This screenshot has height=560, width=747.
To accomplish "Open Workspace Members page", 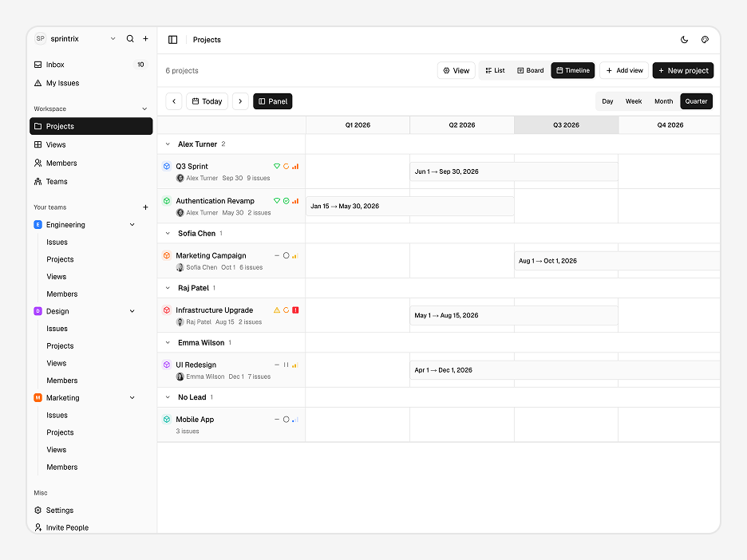I will point(91,164).
